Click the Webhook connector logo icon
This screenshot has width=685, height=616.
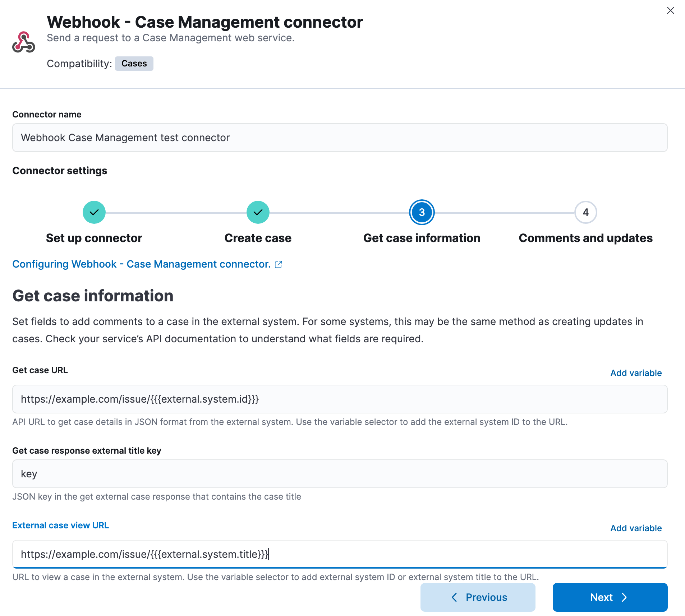24,42
